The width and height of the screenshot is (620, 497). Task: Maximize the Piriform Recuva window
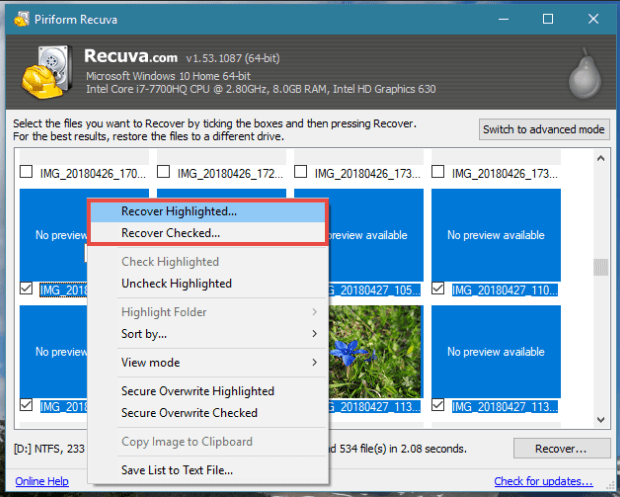pos(548,19)
